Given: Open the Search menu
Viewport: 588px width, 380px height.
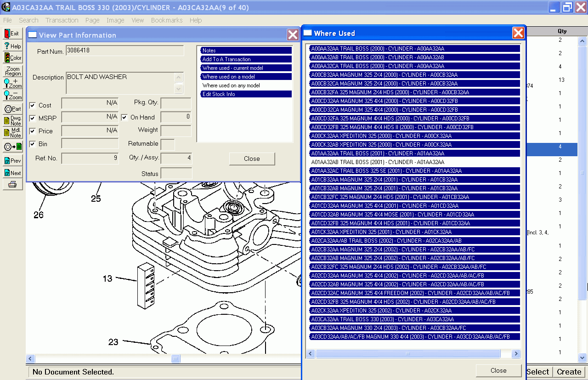Looking at the screenshot, I should [28, 20].
